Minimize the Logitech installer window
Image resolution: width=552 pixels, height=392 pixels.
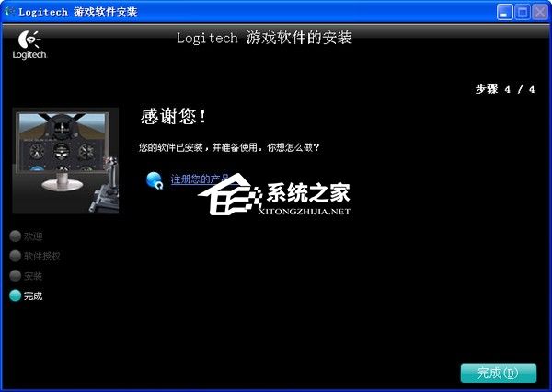[x=504, y=12]
